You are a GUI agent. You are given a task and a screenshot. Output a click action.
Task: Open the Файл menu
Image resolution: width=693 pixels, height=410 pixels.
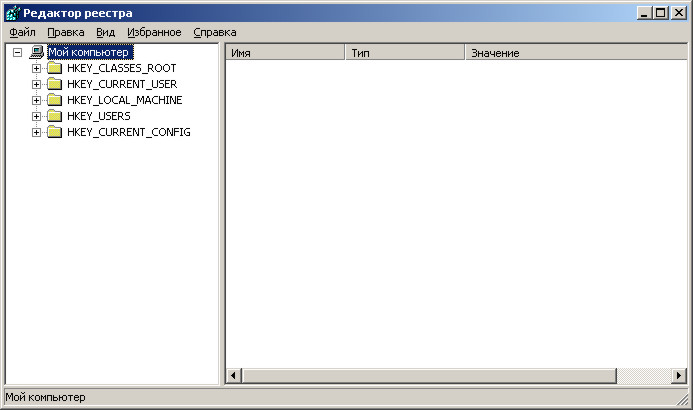pyautogui.click(x=22, y=32)
